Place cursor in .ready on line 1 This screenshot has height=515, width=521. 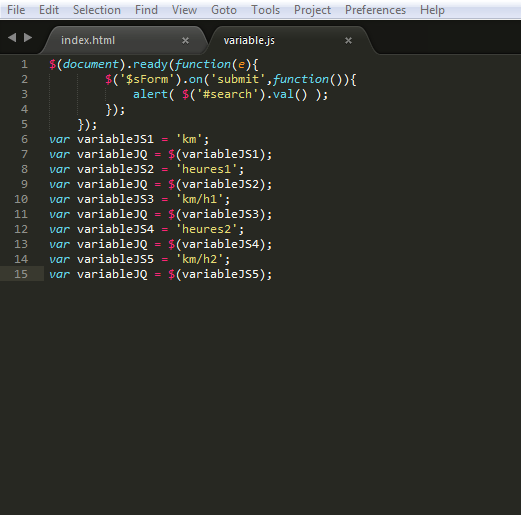click(x=147, y=64)
